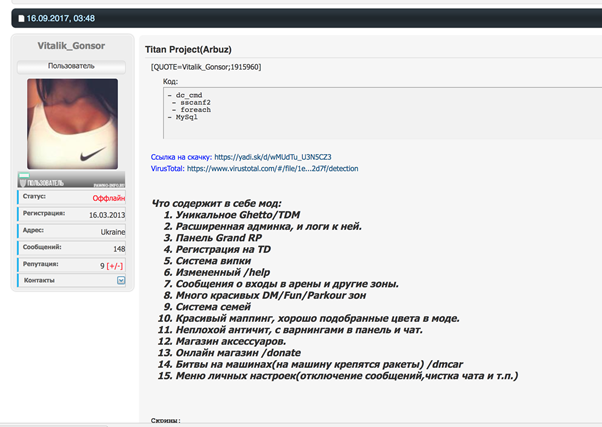602x427 pixels.
Task: Open the VirusTotal detection link
Action: 272,169
